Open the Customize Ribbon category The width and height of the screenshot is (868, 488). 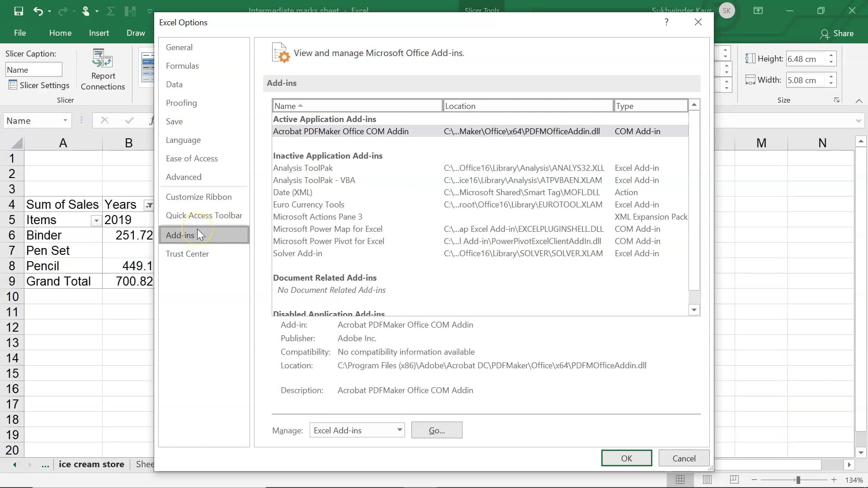(x=204, y=197)
